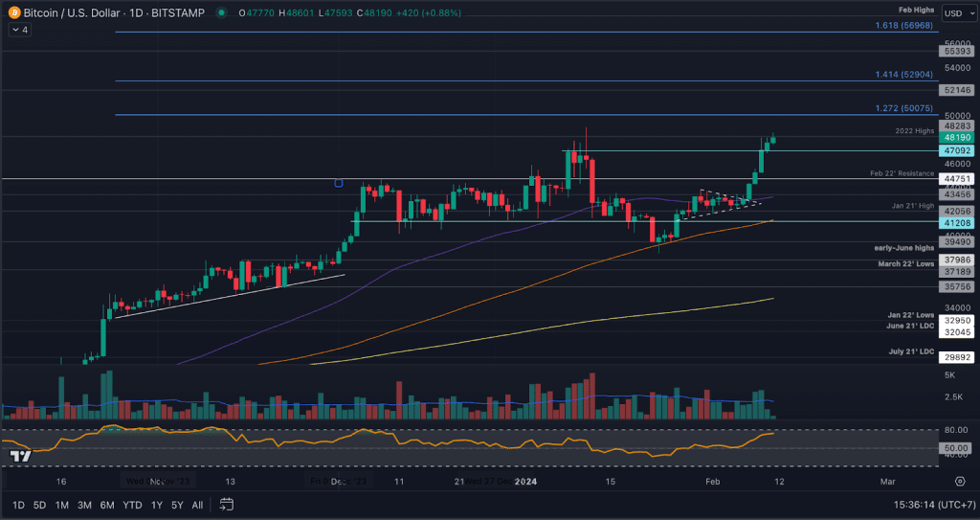Click the Mar label on time axis
The width and height of the screenshot is (980, 520).
(x=887, y=481)
